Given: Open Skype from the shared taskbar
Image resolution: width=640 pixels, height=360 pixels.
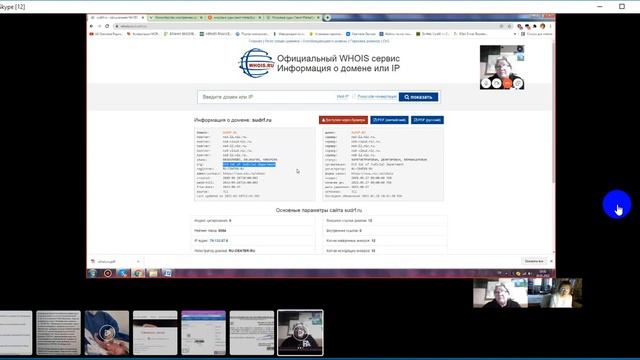Looking at the screenshot, I should (x=123, y=273).
